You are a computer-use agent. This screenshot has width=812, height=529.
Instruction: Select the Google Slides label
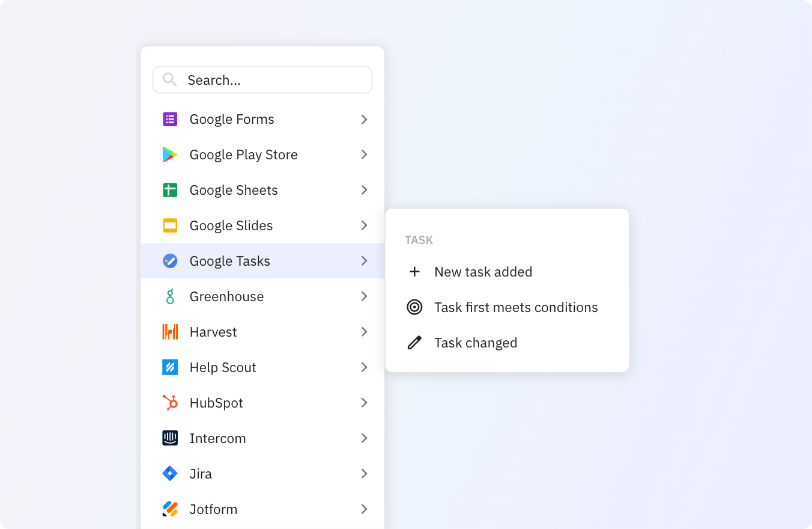(231, 226)
